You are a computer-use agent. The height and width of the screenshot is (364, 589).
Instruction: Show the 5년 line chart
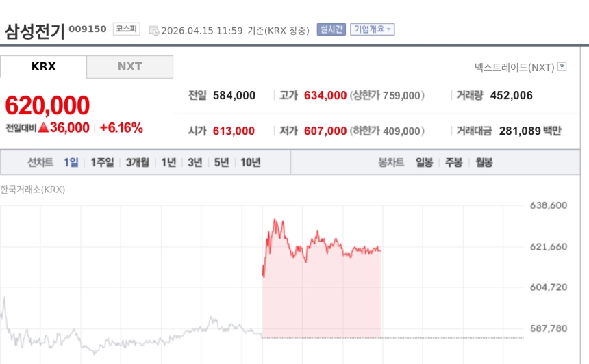click(x=221, y=162)
